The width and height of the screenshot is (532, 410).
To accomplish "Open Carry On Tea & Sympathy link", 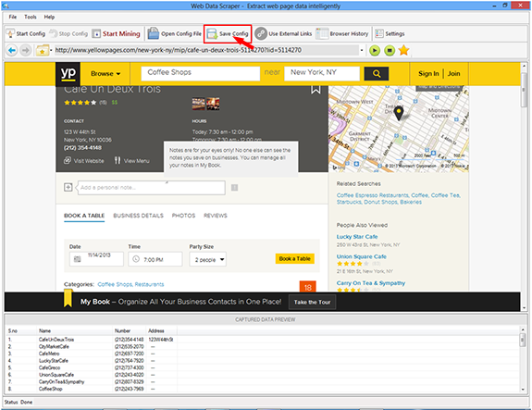I will 371,283.
